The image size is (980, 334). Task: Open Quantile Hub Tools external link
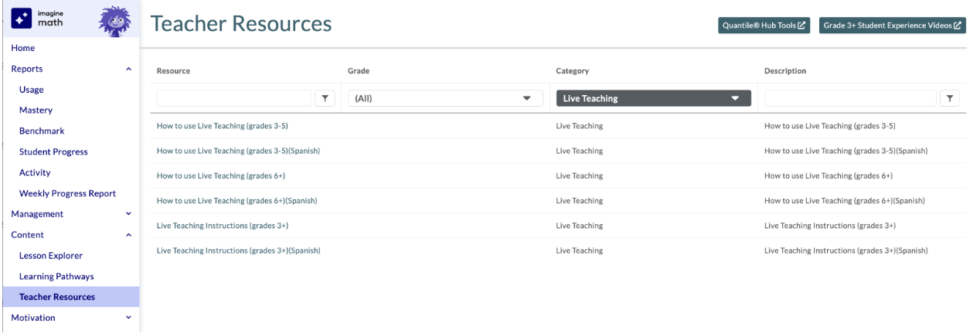764,26
